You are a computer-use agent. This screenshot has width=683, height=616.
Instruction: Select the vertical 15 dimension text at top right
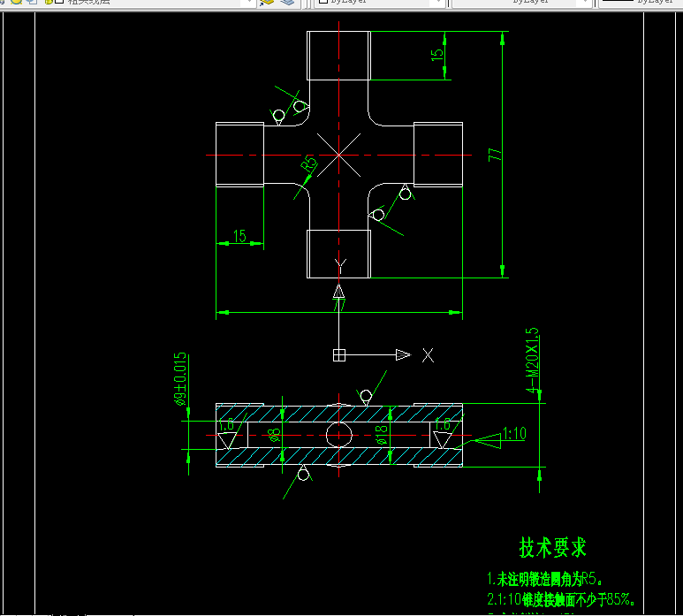(x=436, y=55)
